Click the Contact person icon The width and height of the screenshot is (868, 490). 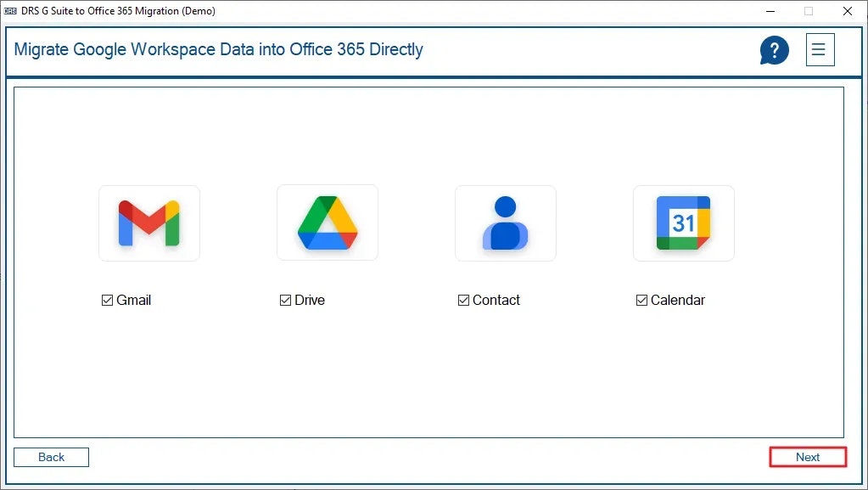(x=506, y=222)
